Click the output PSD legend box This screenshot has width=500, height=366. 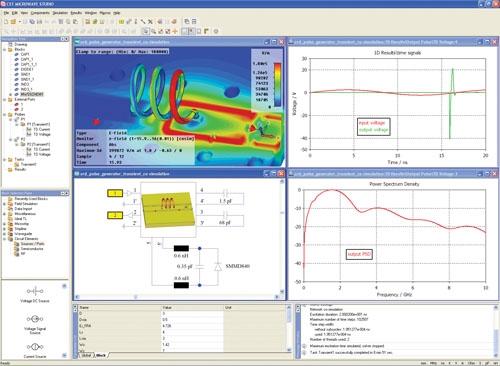(x=359, y=254)
